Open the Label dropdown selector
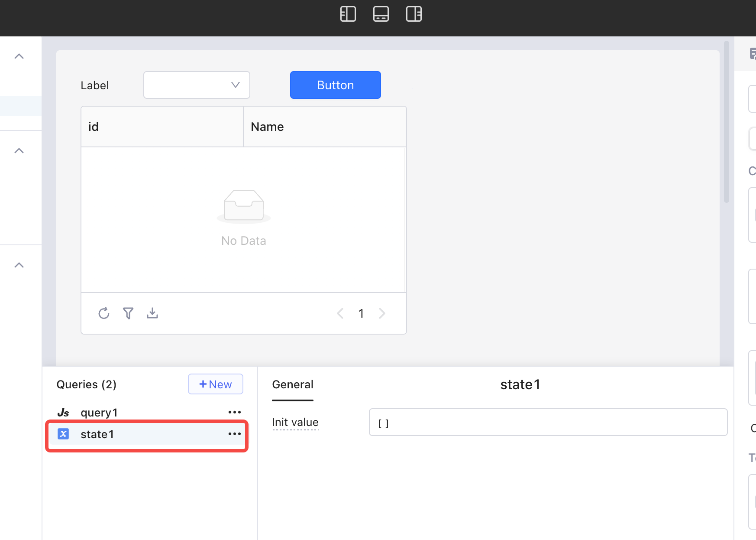This screenshot has height=540, width=756. (196, 85)
